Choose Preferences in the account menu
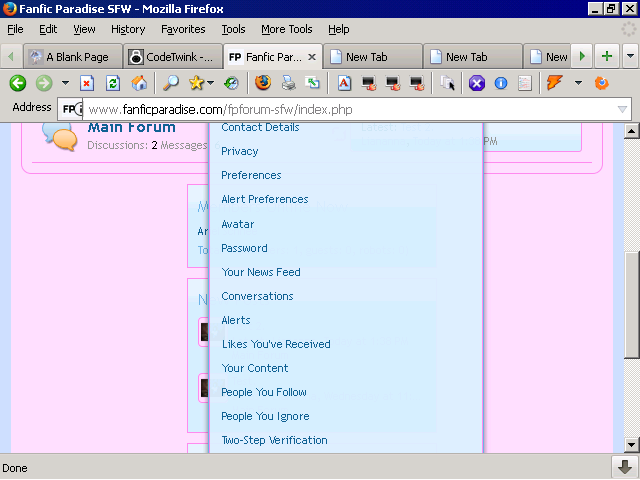The image size is (640, 480). click(251, 175)
